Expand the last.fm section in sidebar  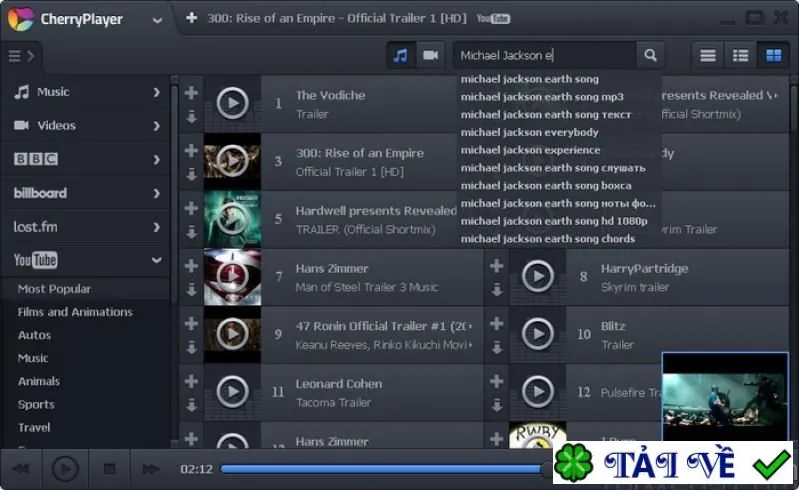pyautogui.click(x=156, y=227)
